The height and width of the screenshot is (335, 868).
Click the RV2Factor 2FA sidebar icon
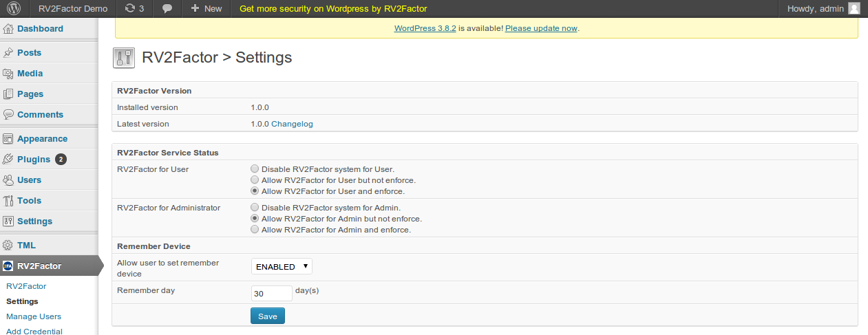[8, 266]
